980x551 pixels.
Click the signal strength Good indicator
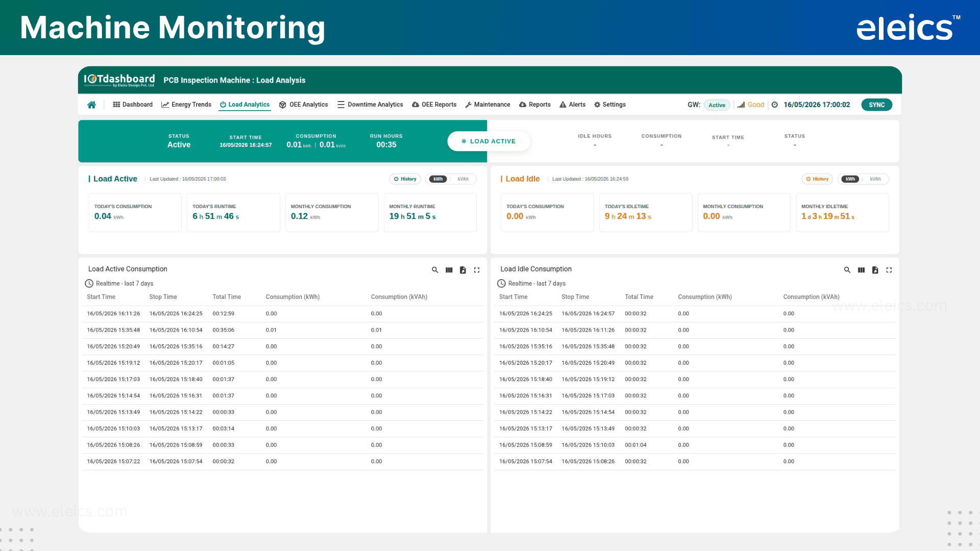coord(751,105)
